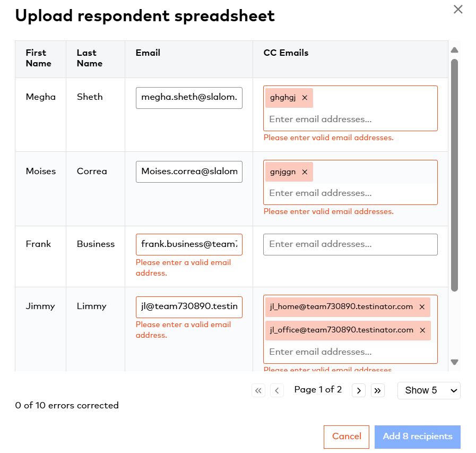Click Add 8 recipients button

[418, 437]
